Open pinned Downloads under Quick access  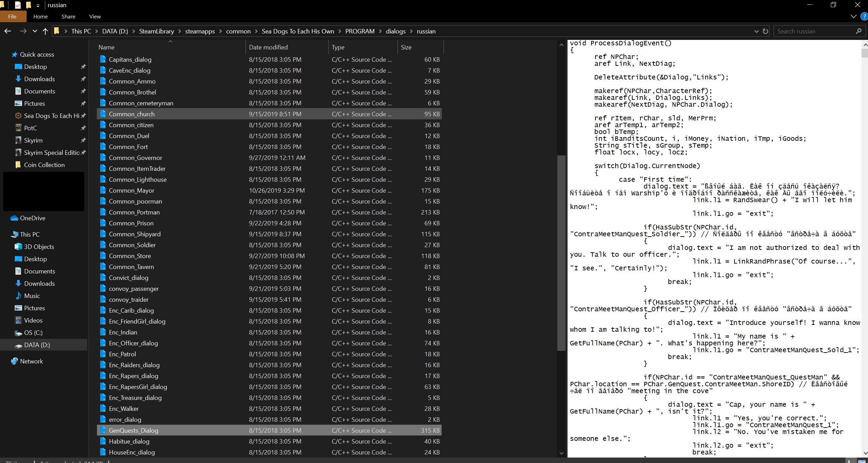(x=39, y=79)
